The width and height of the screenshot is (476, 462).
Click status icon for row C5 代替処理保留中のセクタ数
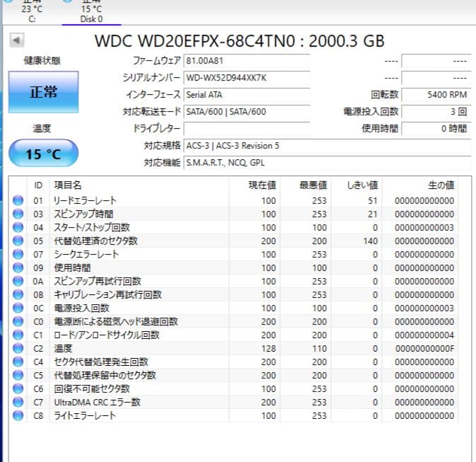click(18, 375)
